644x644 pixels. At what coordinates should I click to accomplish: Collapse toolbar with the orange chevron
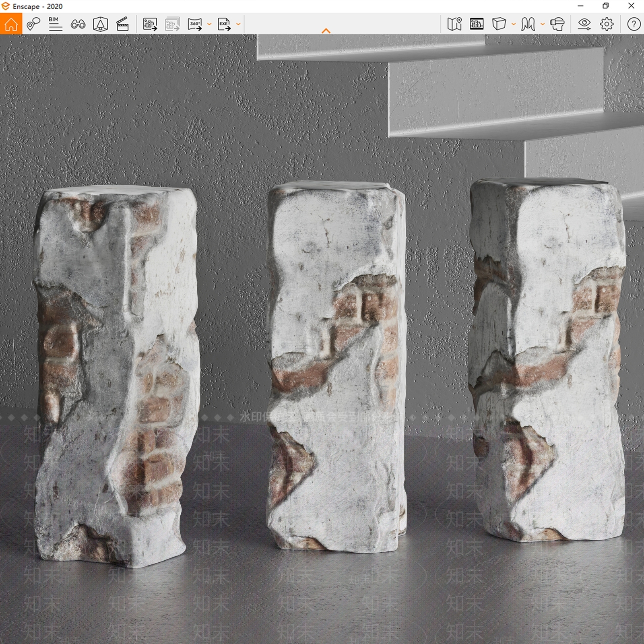point(326,31)
